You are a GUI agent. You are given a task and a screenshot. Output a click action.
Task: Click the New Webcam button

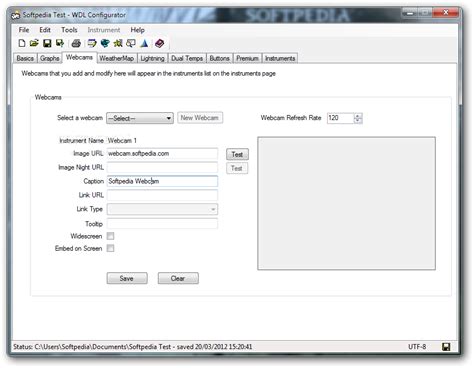pyautogui.click(x=200, y=118)
